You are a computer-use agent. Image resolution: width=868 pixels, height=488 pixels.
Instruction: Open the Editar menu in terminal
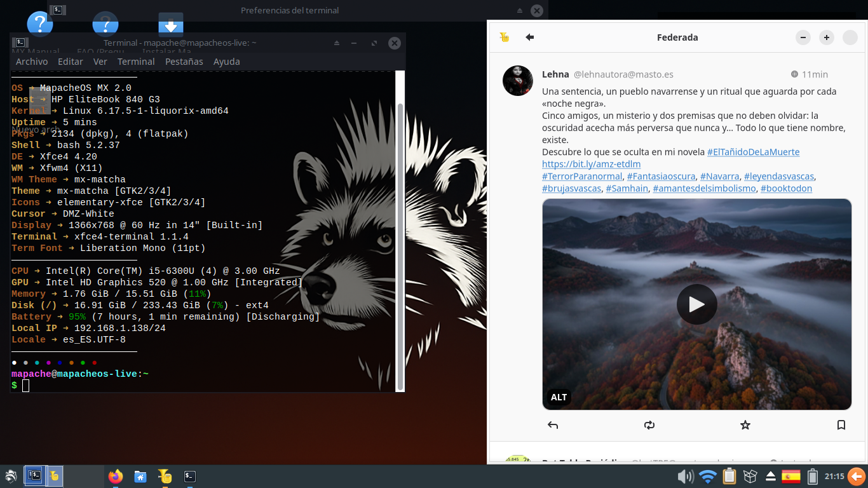click(71, 62)
